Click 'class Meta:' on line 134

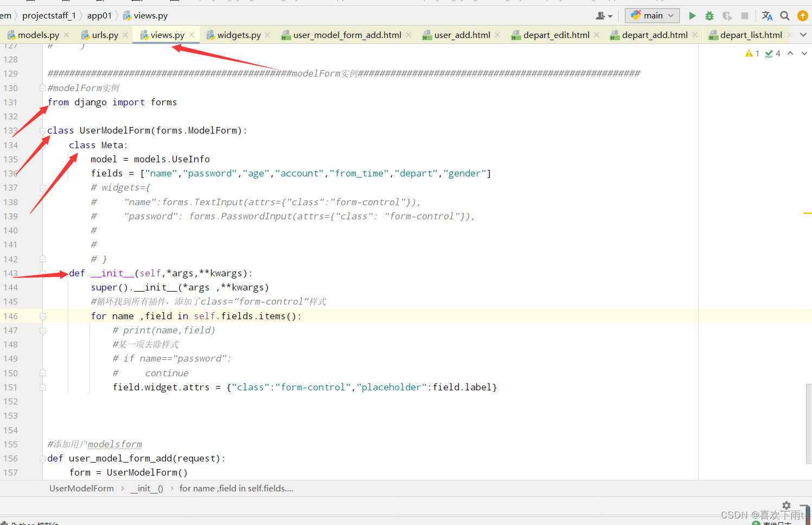(99, 145)
